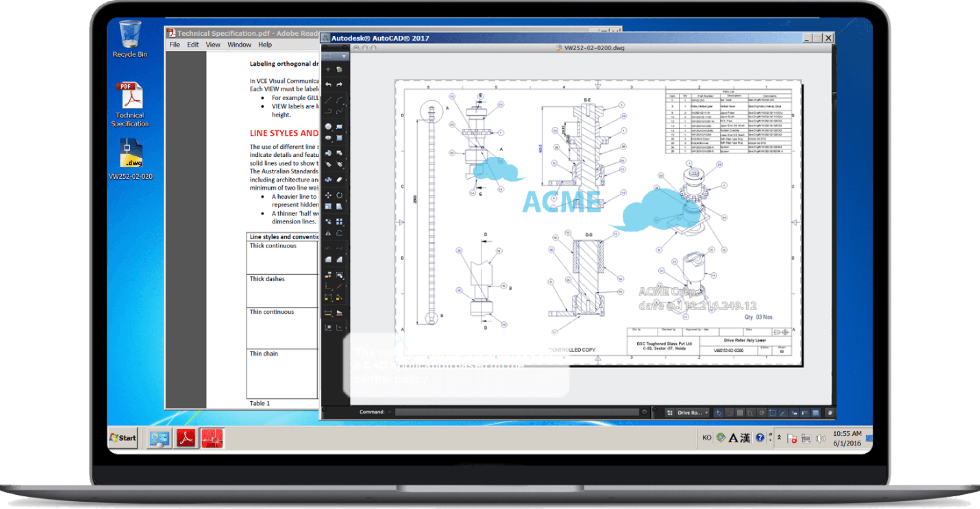This screenshot has width=980, height=509.
Task: Select the Fillet tool
Action: pos(328,259)
